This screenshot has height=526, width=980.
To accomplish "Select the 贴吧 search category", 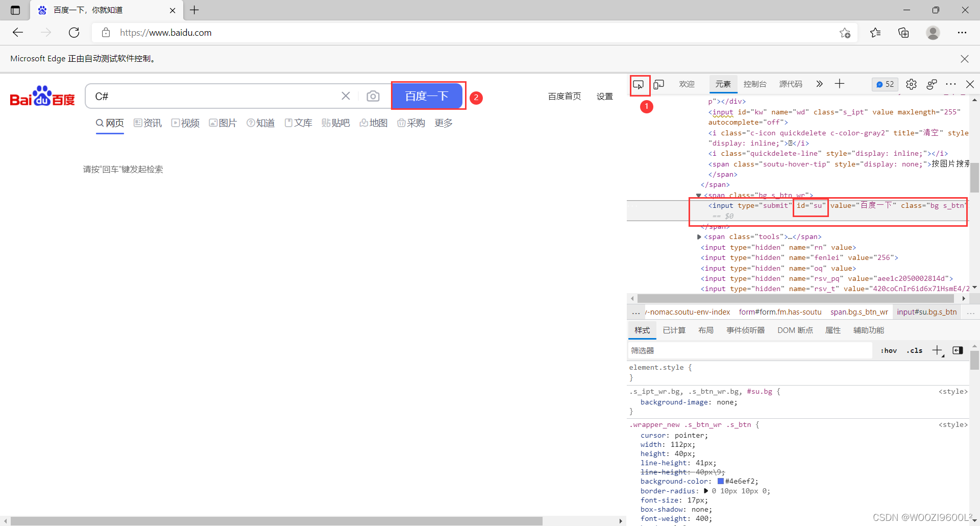I will (x=336, y=123).
